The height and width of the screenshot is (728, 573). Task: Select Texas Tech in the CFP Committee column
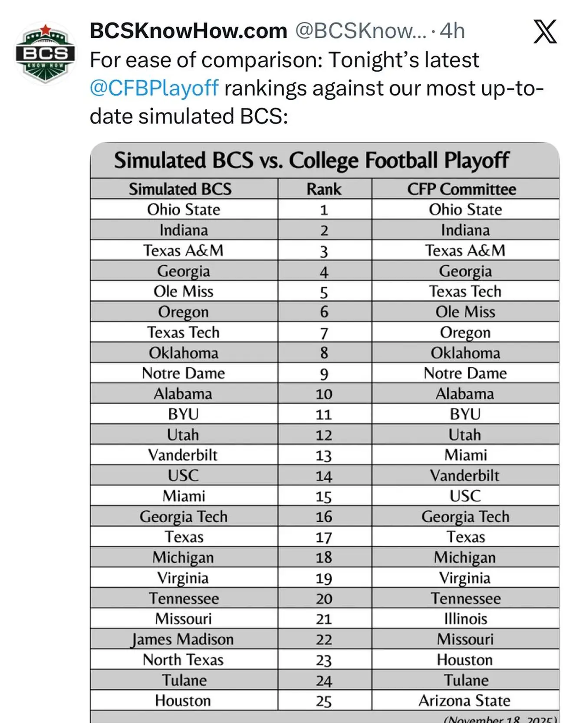(465, 291)
